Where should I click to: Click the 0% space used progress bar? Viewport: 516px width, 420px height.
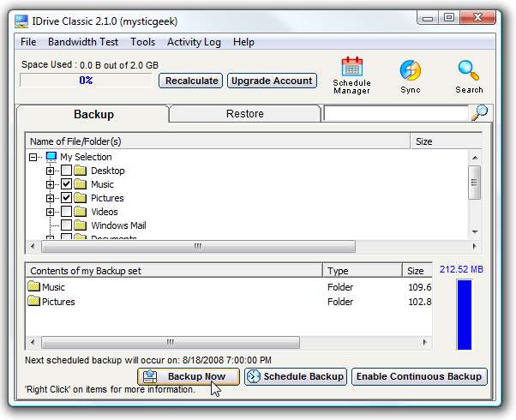pos(86,81)
